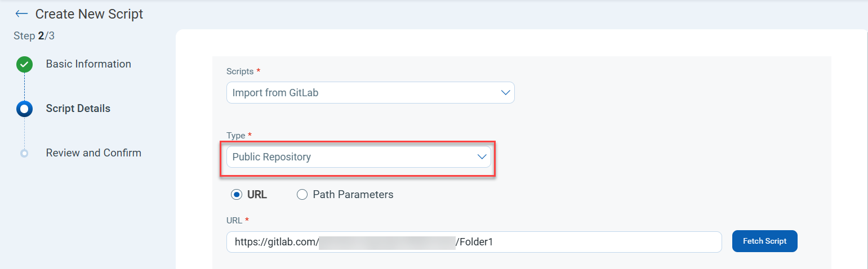This screenshot has width=868, height=269.
Task: Click the Scripts dropdown chevron arrow
Action: (x=505, y=93)
